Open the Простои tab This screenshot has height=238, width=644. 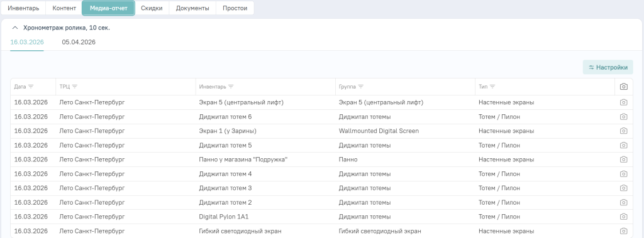pyautogui.click(x=235, y=8)
